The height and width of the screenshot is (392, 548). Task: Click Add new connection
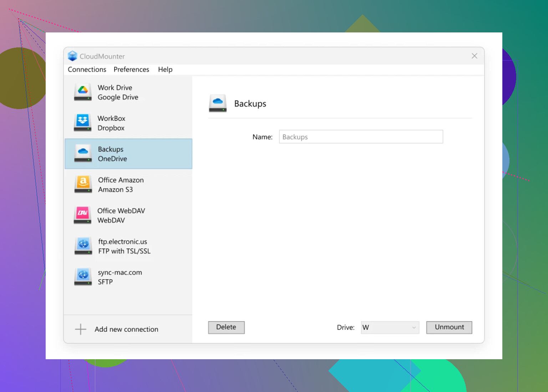point(126,329)
